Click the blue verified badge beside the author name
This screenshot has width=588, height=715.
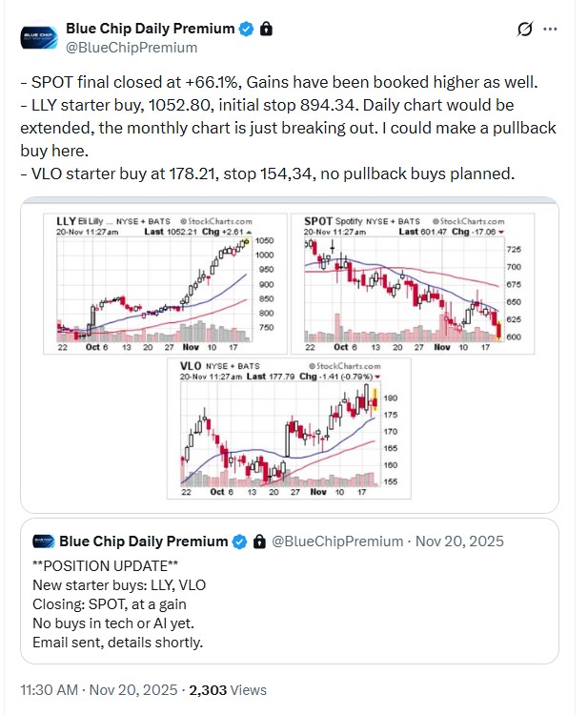[x=246, y=30]
